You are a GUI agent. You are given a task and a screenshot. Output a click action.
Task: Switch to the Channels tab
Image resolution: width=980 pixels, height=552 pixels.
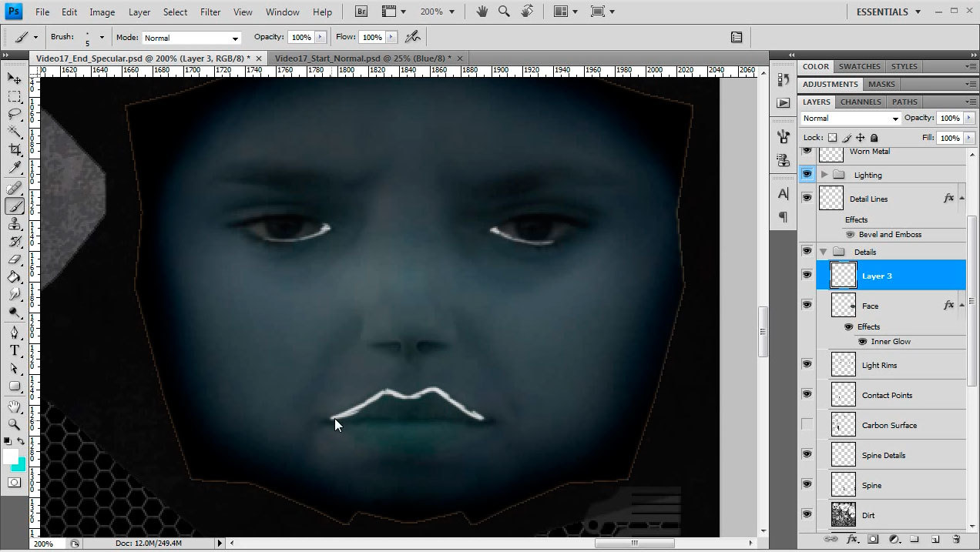click(860, 102)
